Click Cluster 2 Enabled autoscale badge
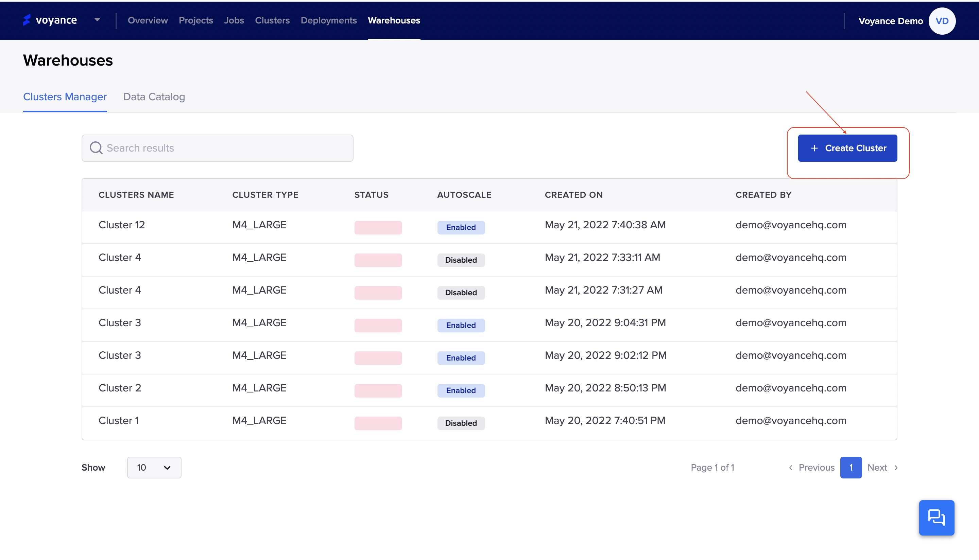This screenshot has height=560, width=979. point(461,390)
